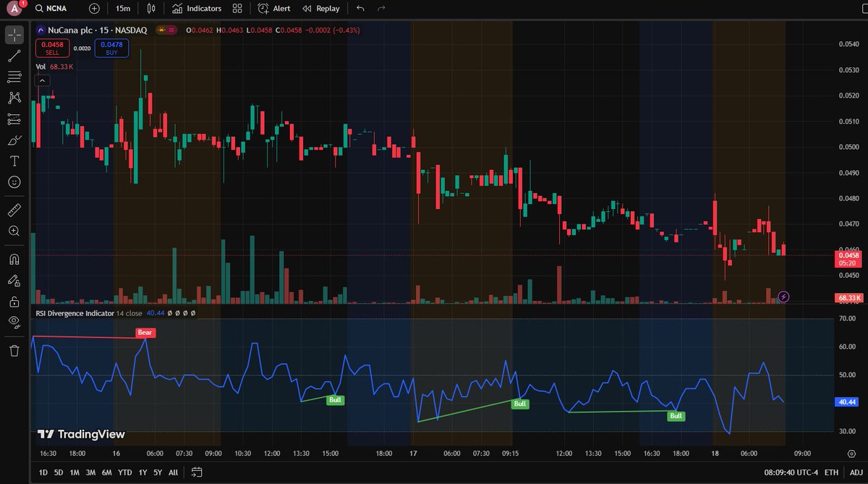
Task: Select the 5Y date range
Action: pos(158,472)
